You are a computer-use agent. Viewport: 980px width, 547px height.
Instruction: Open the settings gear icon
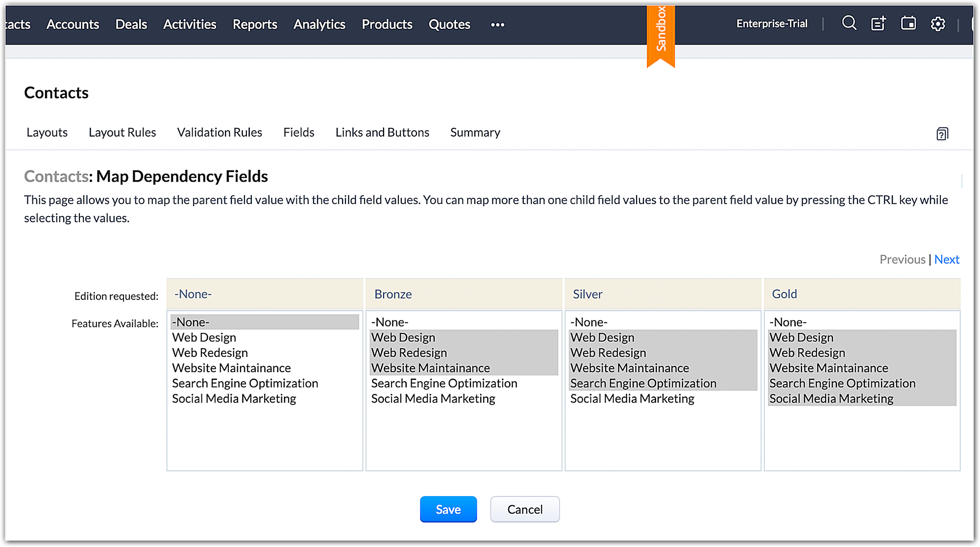click(x=937, y=24)
